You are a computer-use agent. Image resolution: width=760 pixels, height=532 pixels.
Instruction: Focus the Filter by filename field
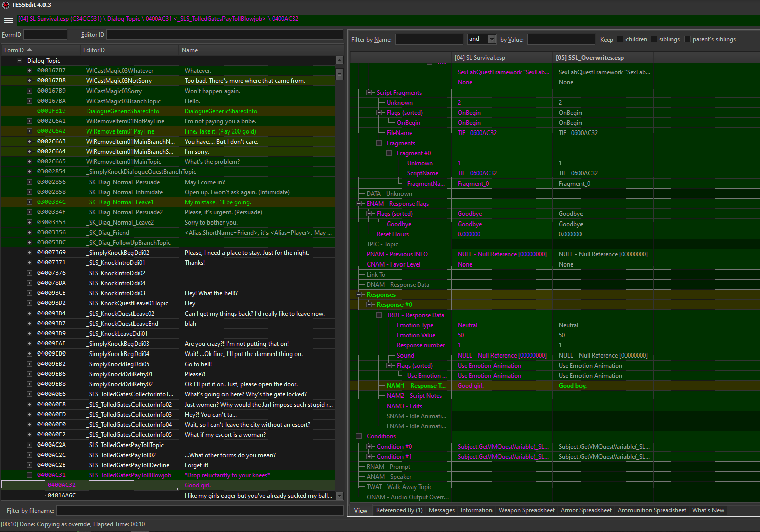click(x=200, y=511)
